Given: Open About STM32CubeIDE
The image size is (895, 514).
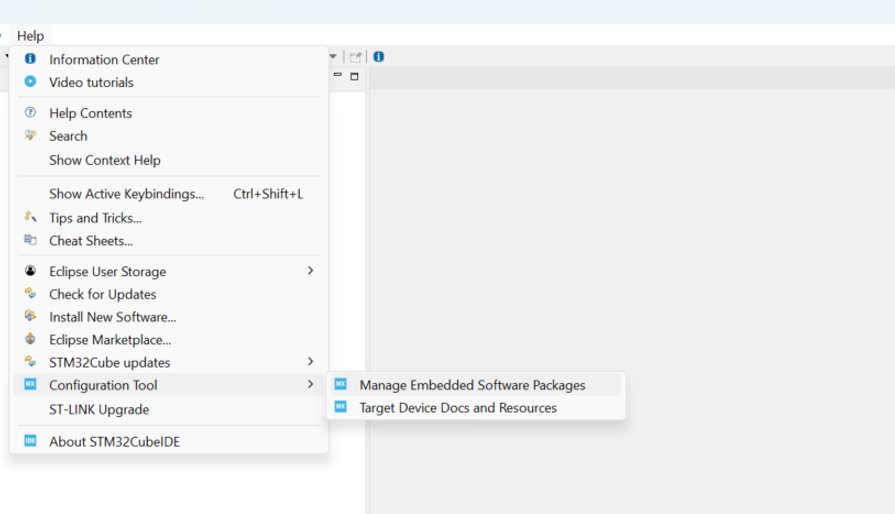Looking at the screenshot, I should pos(114,441).
